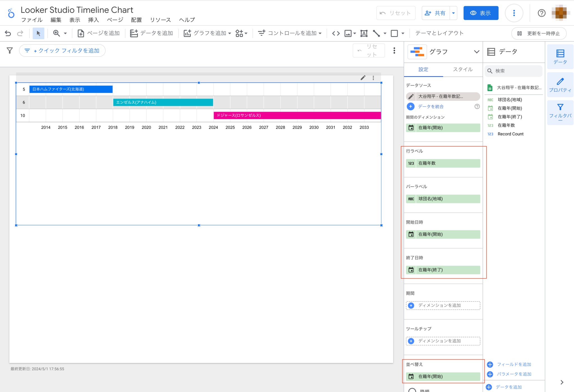
Task: Open the properties pencil sidebar icon
Action: tap(560, 85)
